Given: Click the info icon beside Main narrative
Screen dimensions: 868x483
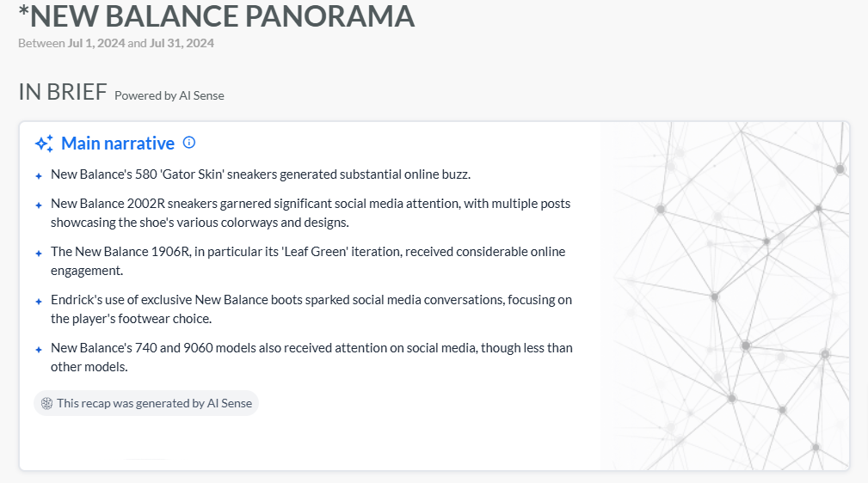Looking at the screenshot, I should pos(189,143).
